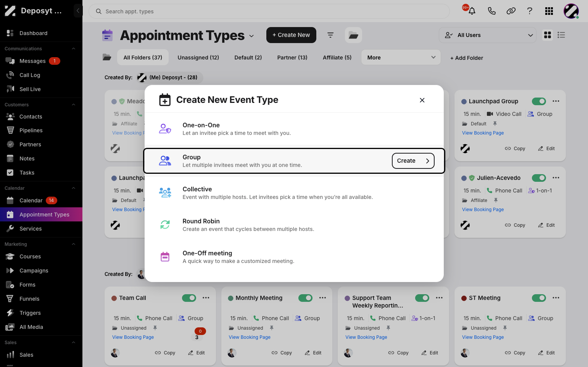Open Appointment Types title dropdown arrow
This screenshot has width=588, height=367.
point(251,36)
